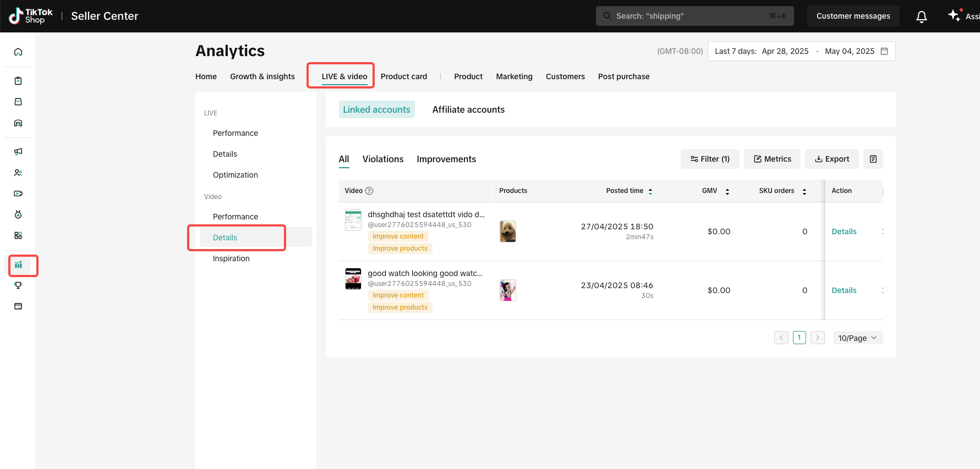980x469 pixels.
Task: Click the clipboard icon next to Export
Action: coord(873,159)
